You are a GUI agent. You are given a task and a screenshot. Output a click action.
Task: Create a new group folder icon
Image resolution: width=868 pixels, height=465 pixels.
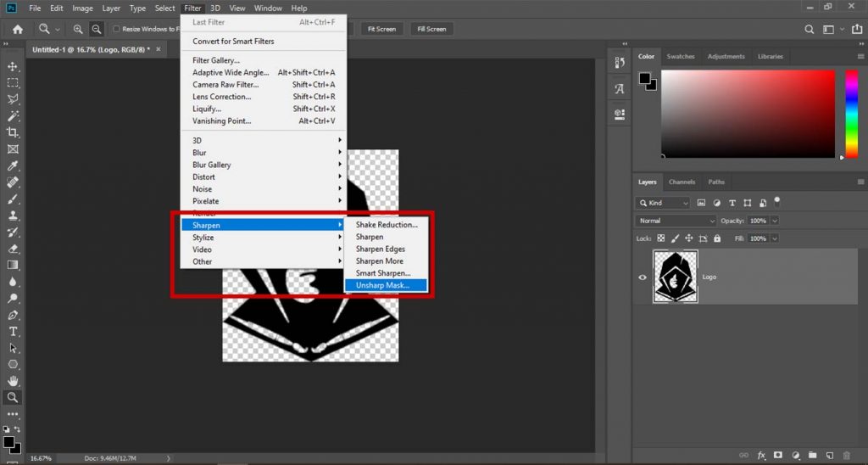(x=812, y=455)
